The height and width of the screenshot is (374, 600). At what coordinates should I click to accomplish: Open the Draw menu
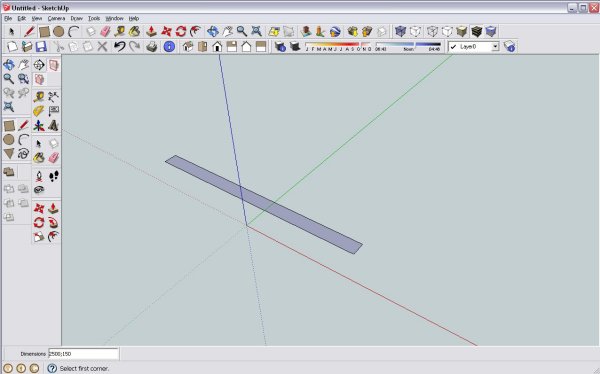point(77,18)
